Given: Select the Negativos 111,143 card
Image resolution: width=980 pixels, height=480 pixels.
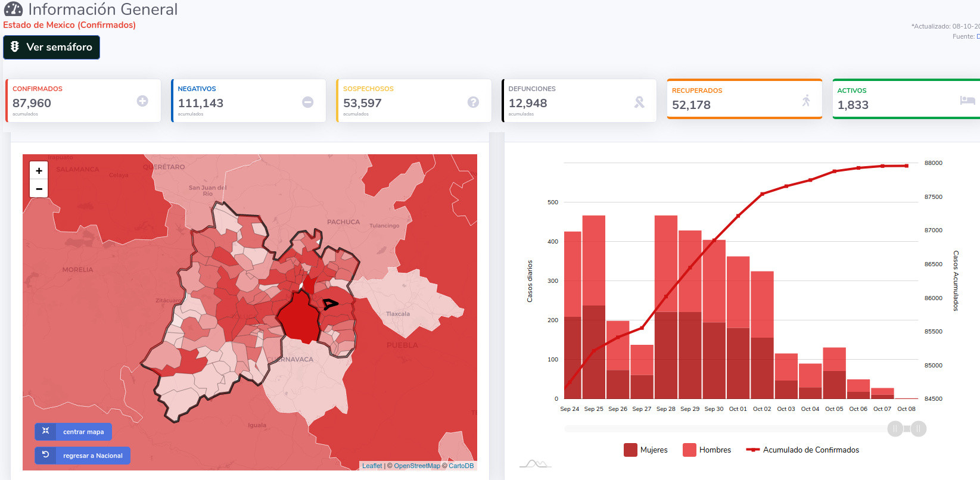Looking at the screenshot, I should click(x=248, y=101).
